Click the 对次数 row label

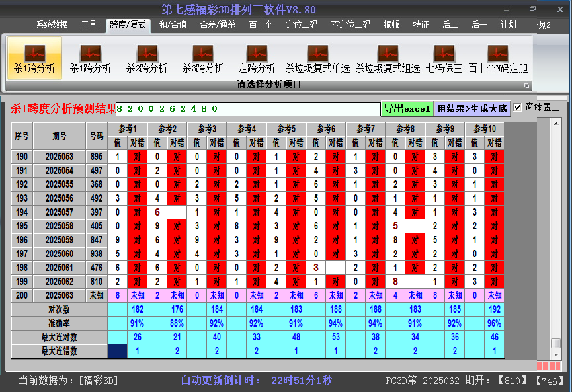click(x=59, y=309)
